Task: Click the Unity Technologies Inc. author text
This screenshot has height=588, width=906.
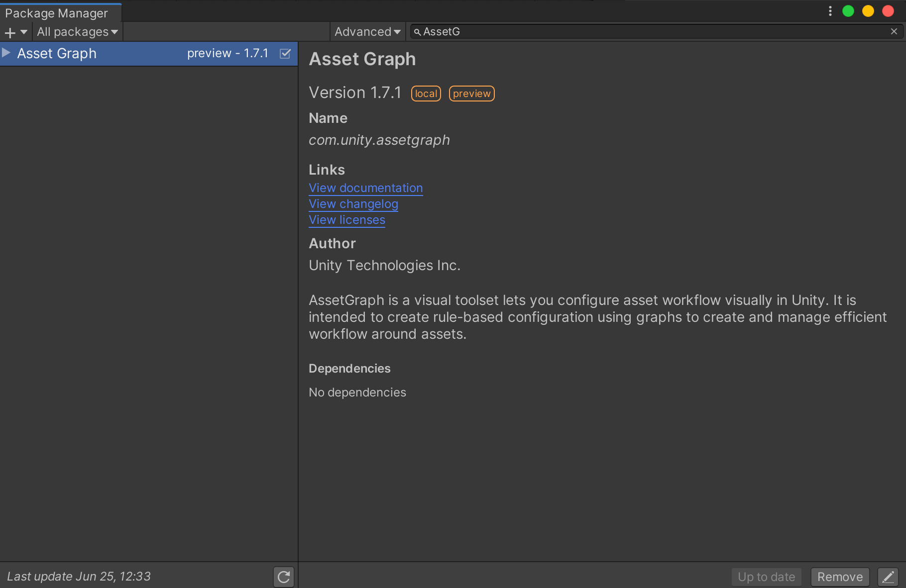Action: 384,266
